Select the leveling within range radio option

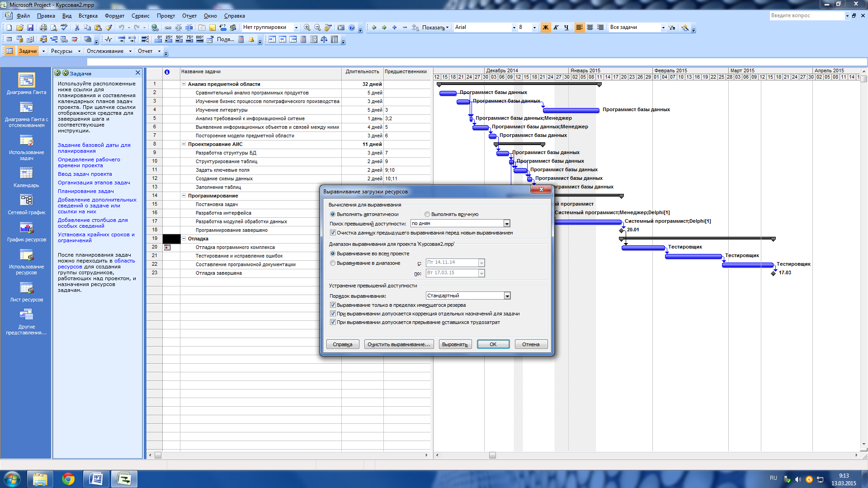pos(333,263)
